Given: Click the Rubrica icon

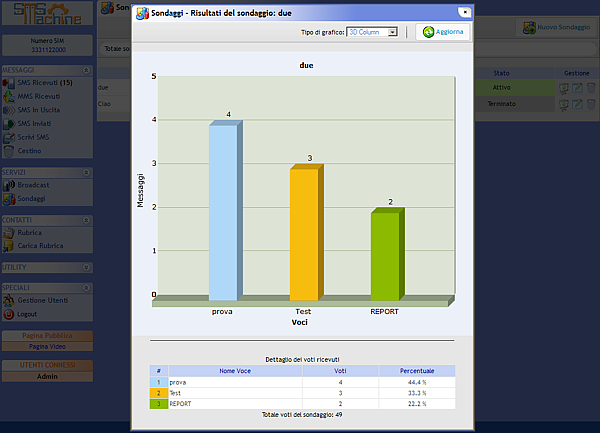Looking at the screenshot, I should coord(8,233).
